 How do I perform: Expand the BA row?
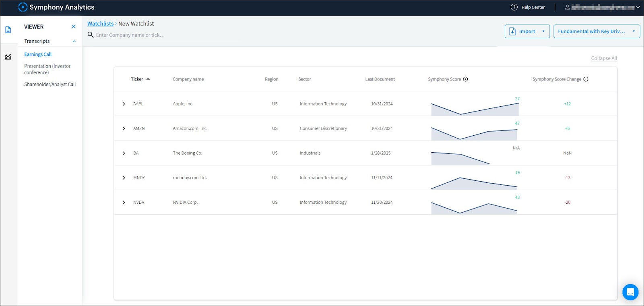coord(124,153)
